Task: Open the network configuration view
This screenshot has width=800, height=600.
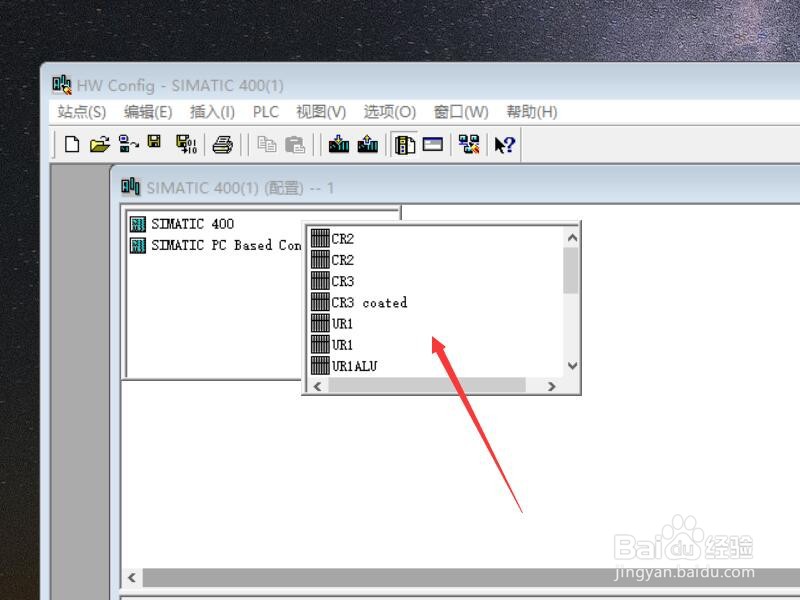Action: click(470, 145)
